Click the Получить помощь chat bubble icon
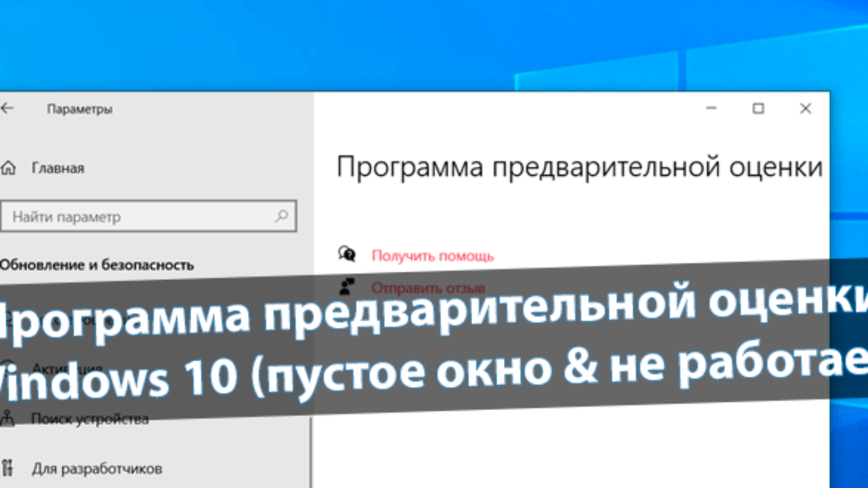The width and height of the screenshot is (868, 488). click(347, 254)
